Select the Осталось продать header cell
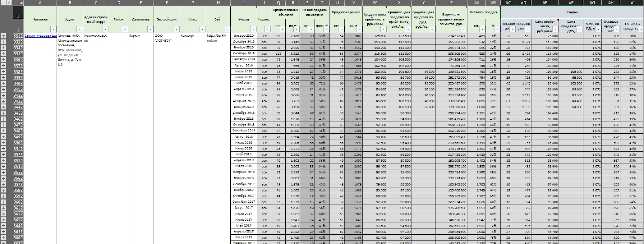The image size is (644, 244). pos(483,12)
